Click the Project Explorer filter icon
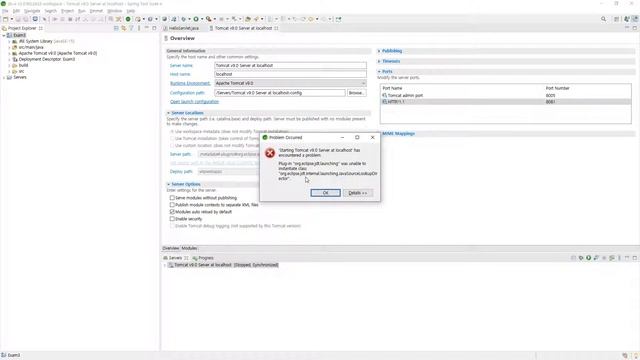Viewport: 640px width, 360px height. 131,28
